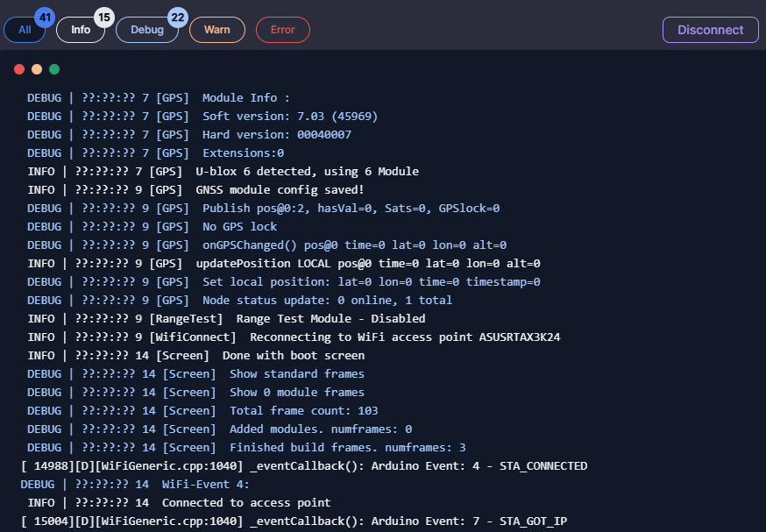Select the 'Publish pos@0:2' log line
The height and width of the screenshot is (532, 766).
(x=263, y=209)
